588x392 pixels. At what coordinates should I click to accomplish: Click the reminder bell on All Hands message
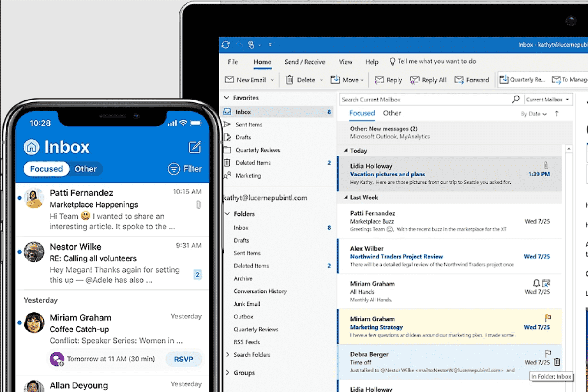click(537, 283)
